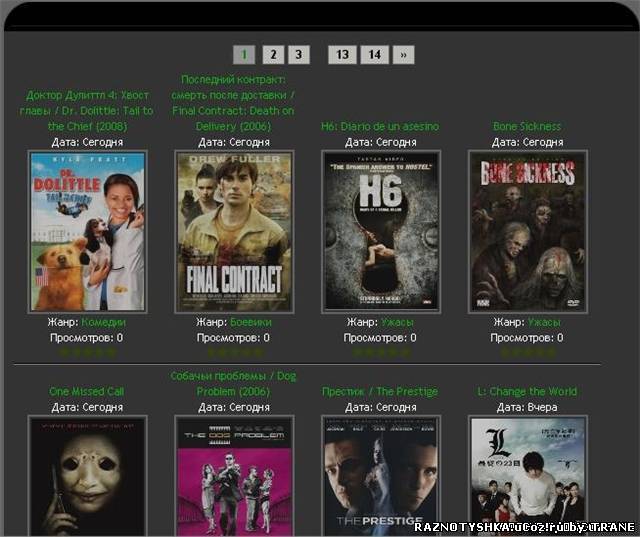Click 'Просмотров: 0' under Dr. Dolittle
This screenshot has height=537, width=640.
tap(86, 337)
